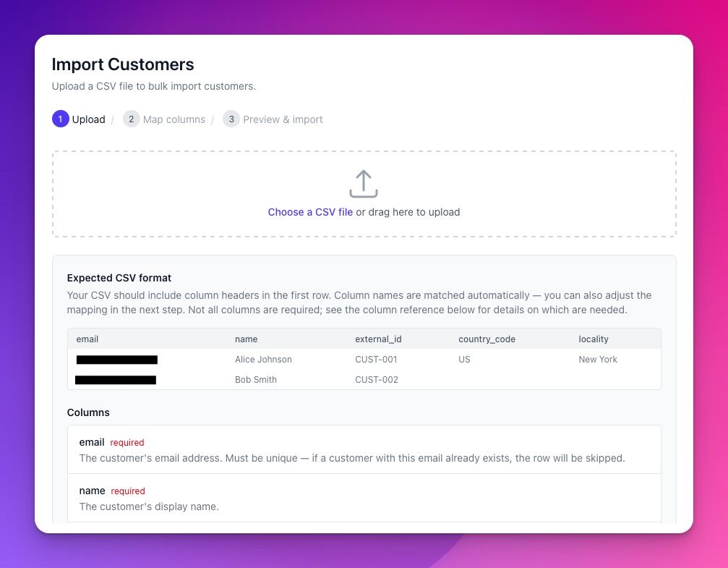Select the CUST-002 cell
The image size is (728, 568).
pos(377,380)
